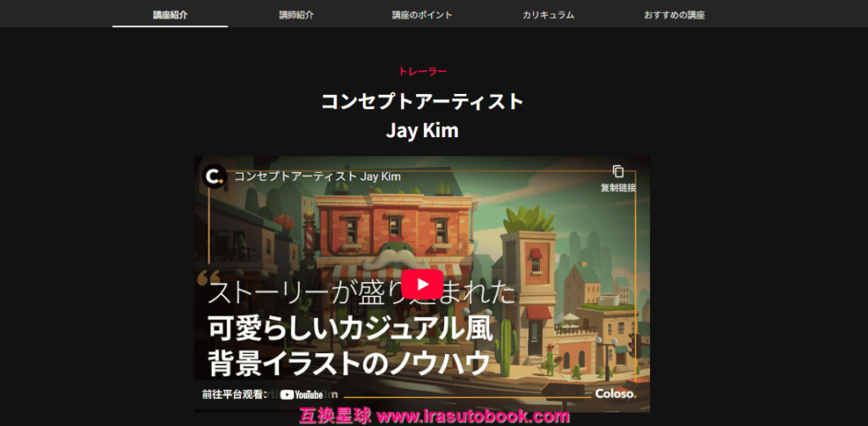Image resolution: width=868 pixels, height=426 pixels.
Task: Click the 复制链接 text label
Action: (618, 188)
